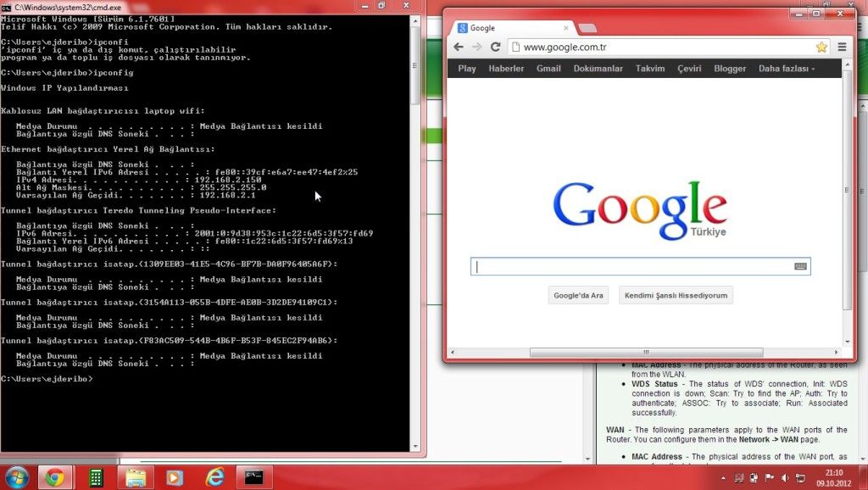Click the 'Windows IP Yapılandırması' line
The image size is (868, 490).
64,88
